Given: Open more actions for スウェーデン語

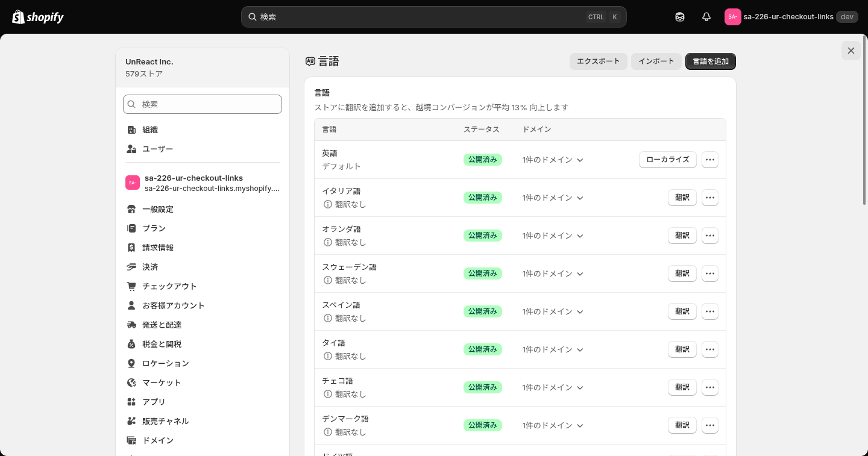Looking at the screenshot, I should [x=710, y=273].
